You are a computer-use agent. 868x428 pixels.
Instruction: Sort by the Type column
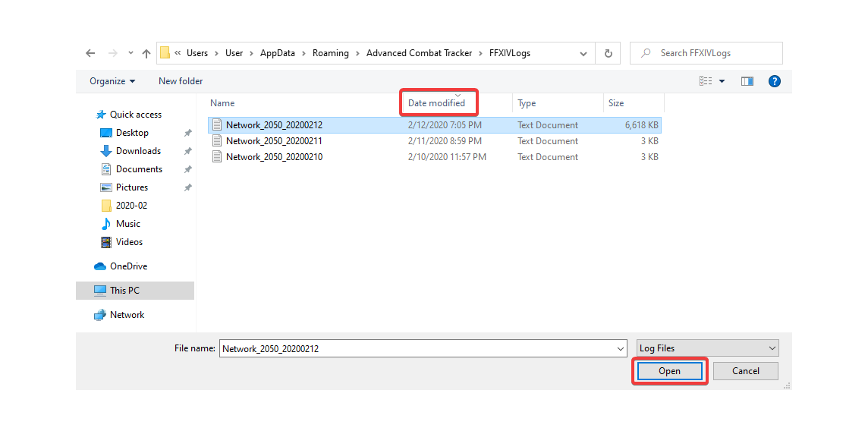pos(527,103)
